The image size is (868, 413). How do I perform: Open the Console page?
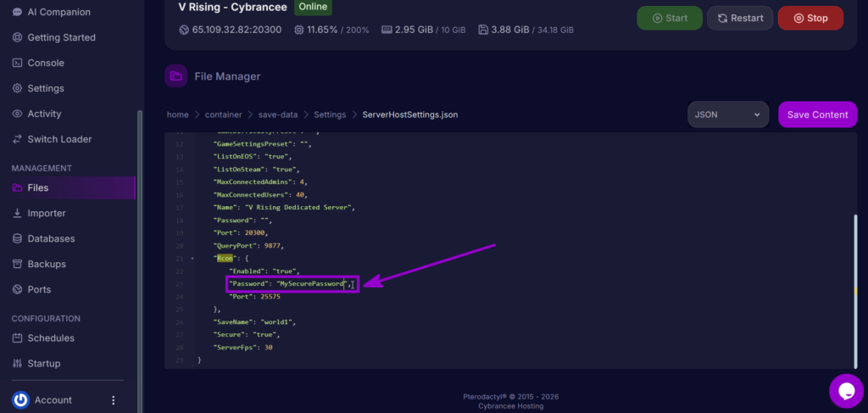[x=37, y=63]
